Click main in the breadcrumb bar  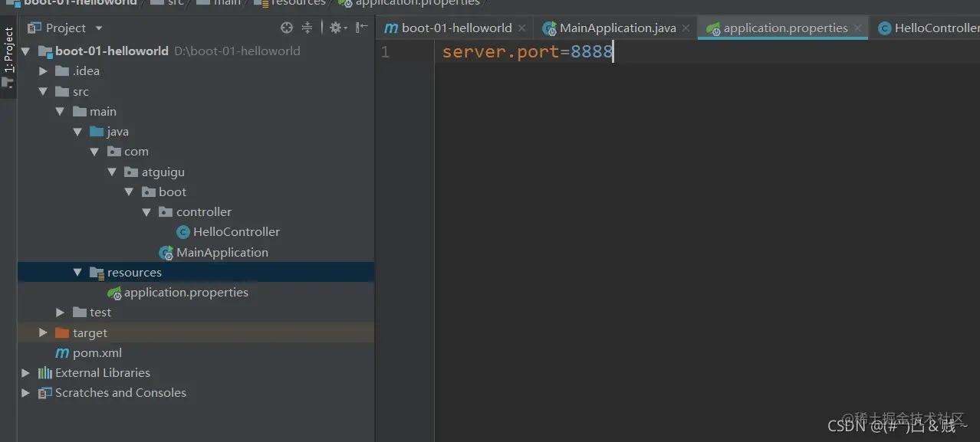(x=227, y=3)
